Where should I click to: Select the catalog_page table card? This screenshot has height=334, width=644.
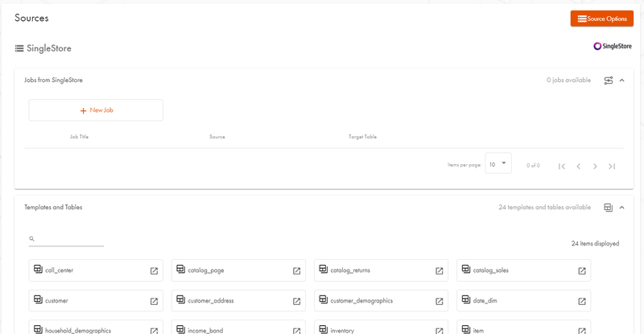coord(238,270)
